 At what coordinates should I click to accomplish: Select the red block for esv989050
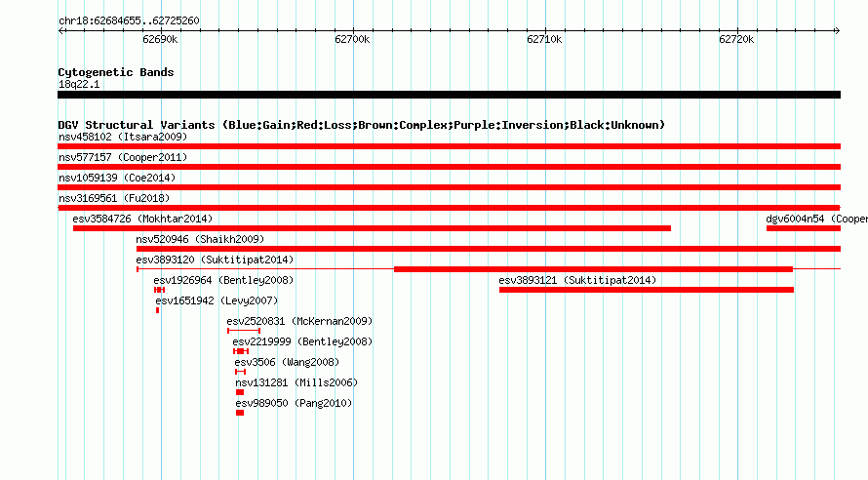[x=240, y=413]
